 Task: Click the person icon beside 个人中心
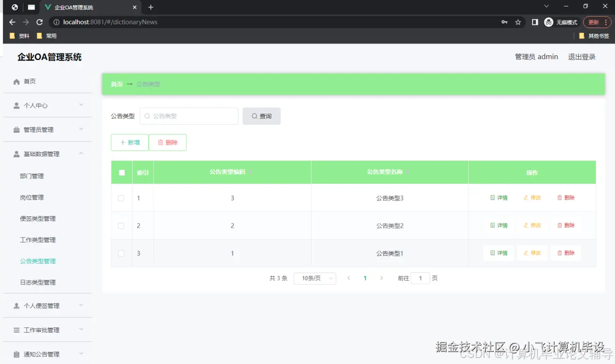[x=16, y=105]
